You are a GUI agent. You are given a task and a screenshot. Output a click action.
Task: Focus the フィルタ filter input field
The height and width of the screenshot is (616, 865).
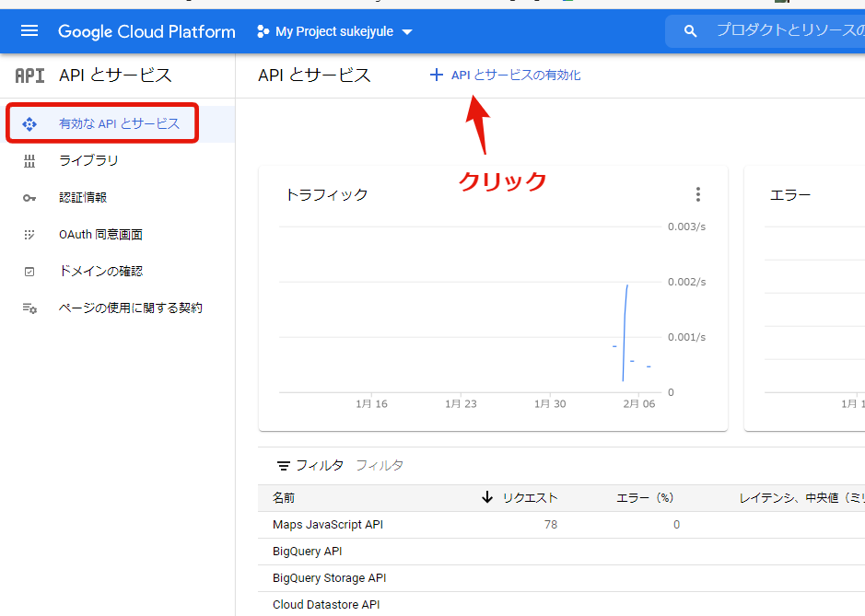pos(380,465)
